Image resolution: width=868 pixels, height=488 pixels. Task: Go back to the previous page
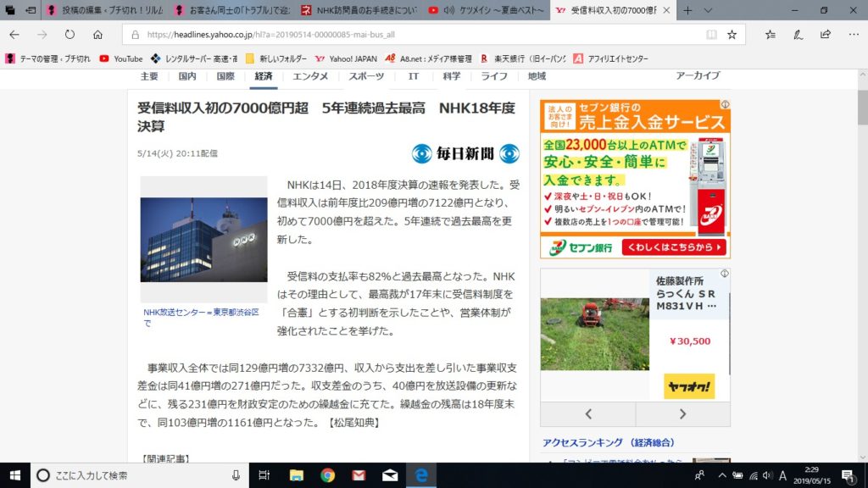coord(14,34)
